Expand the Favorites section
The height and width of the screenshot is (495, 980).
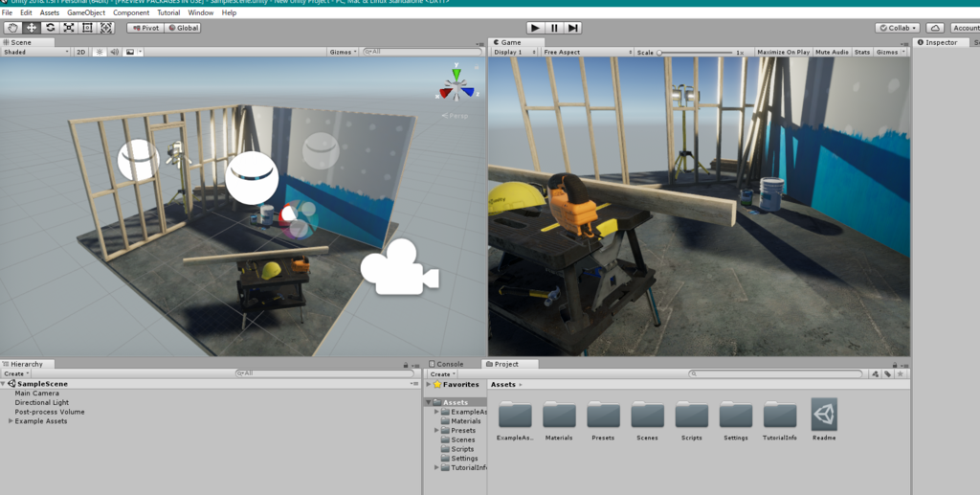429,384
